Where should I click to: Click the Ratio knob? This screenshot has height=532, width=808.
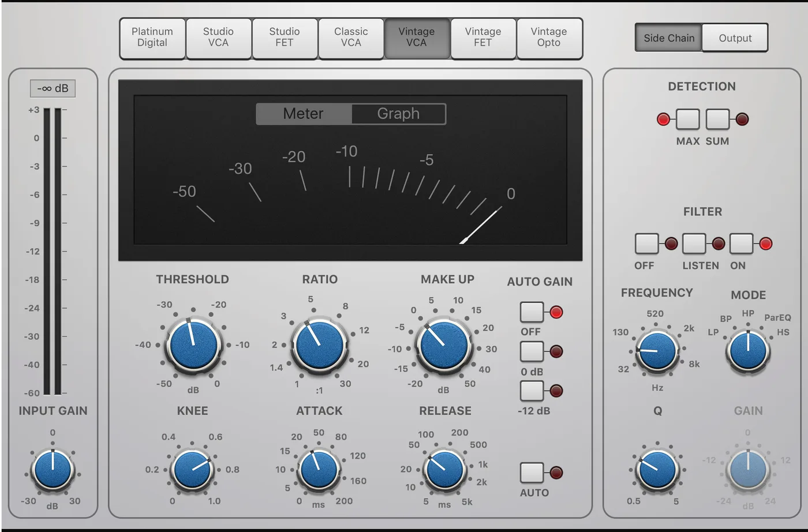click(x=319, y=346)
